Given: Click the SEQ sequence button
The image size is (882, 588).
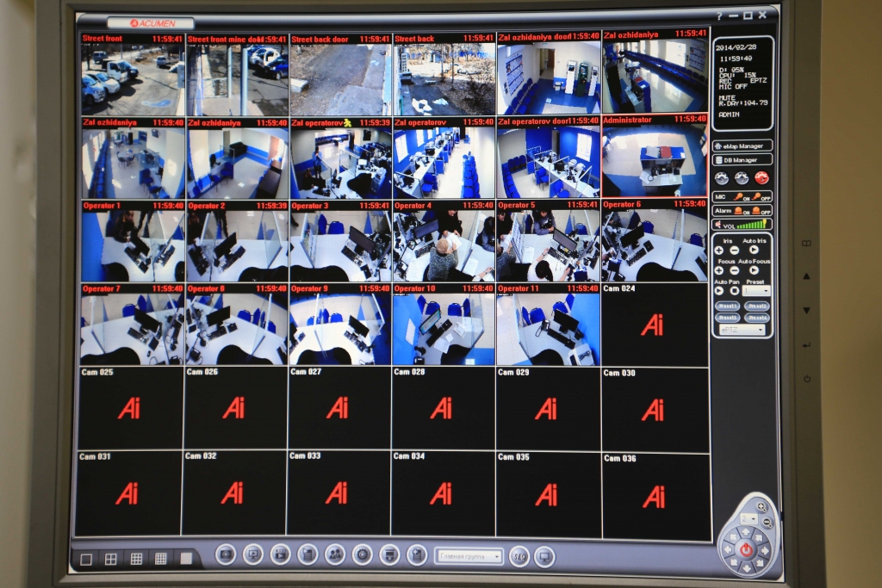Looking at the screenshot, I should coord(519,556).
